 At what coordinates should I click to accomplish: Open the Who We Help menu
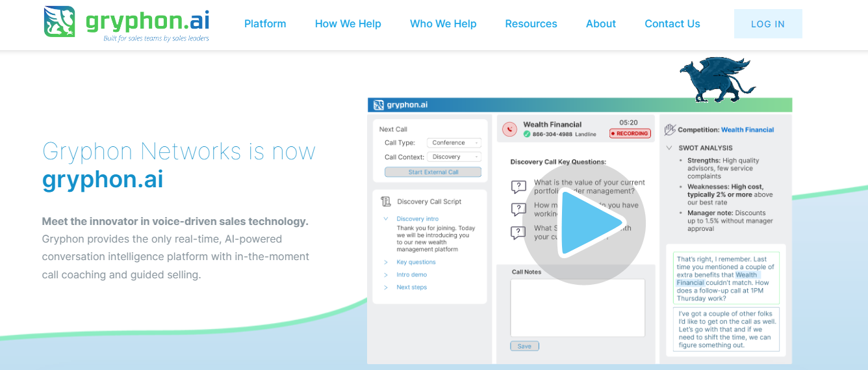[x=443, y=24]
